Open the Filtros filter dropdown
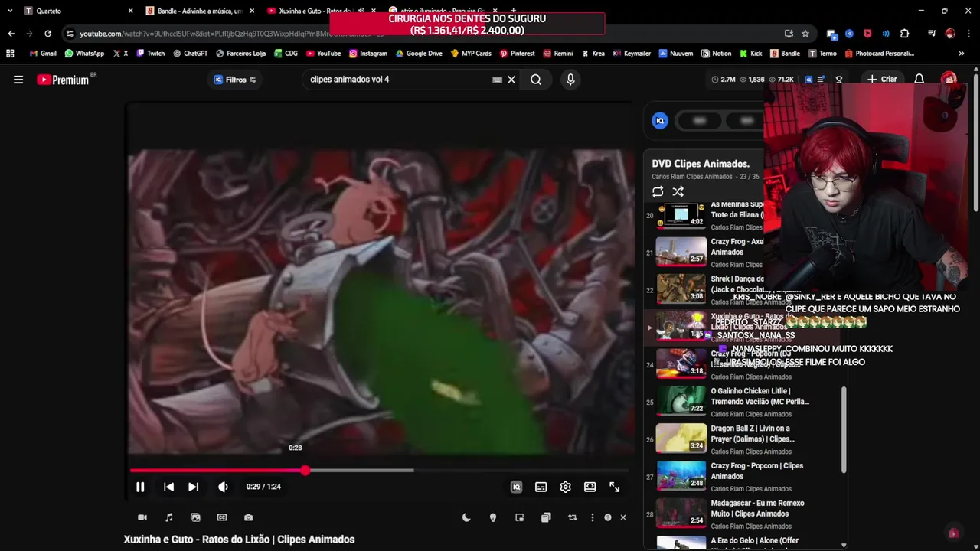This screenshot has width=980, height=551. click(235, 80)
